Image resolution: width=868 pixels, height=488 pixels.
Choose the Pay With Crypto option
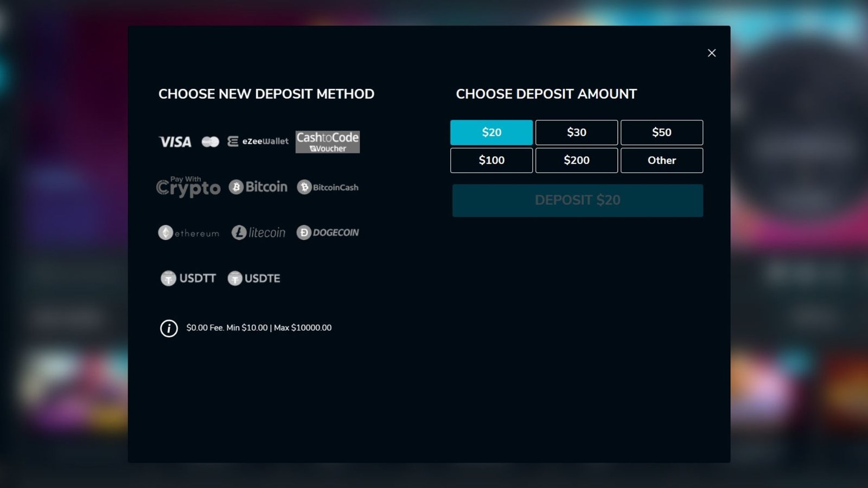[188, 187]
